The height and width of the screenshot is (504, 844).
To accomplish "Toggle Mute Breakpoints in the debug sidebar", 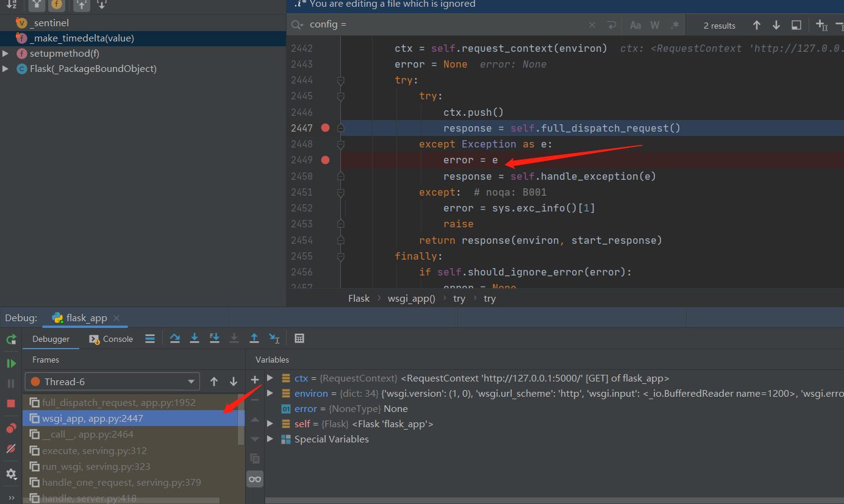I will coord(11,449).
